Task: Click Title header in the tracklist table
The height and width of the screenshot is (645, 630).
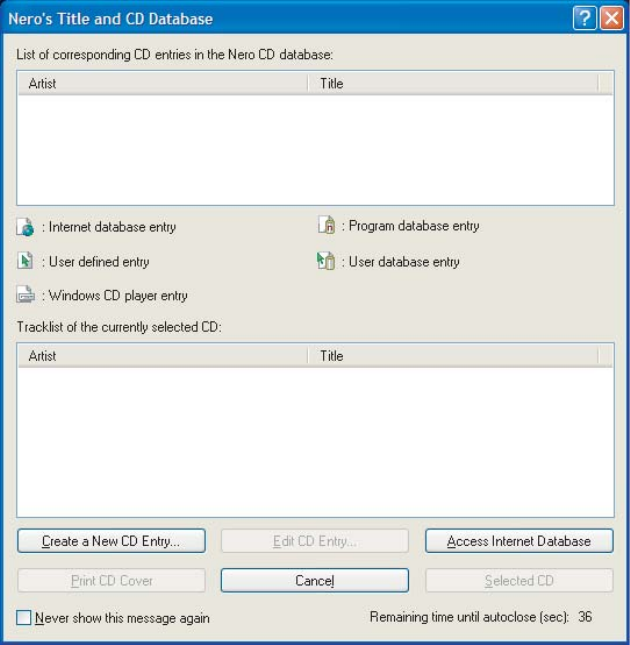Action: (x=453, y=356)
